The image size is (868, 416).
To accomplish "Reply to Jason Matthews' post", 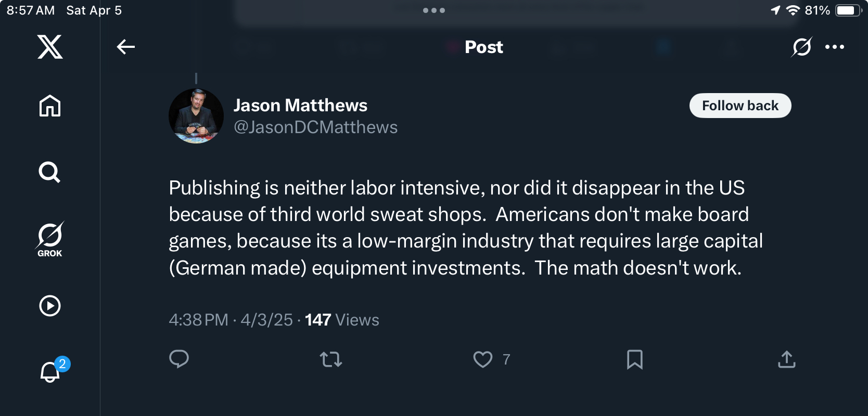I will pos(179,359).
